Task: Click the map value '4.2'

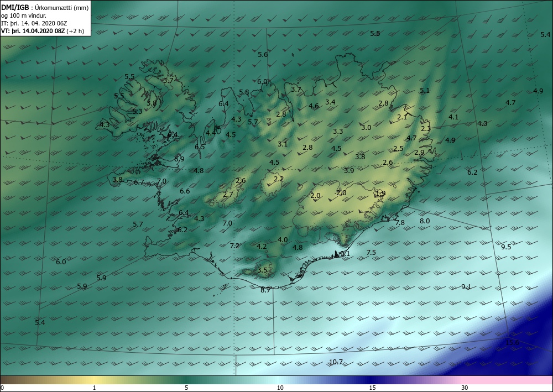Action: tap(262, 247)
